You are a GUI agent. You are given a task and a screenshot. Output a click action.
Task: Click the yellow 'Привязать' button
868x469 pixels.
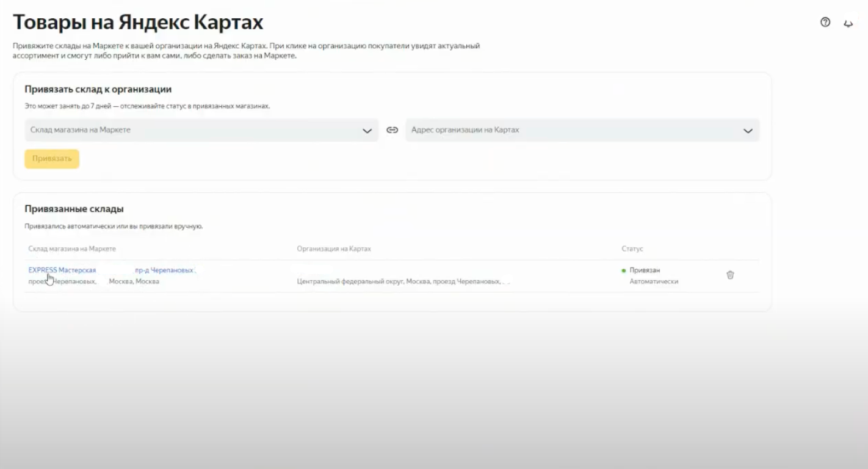coord(52,159)
